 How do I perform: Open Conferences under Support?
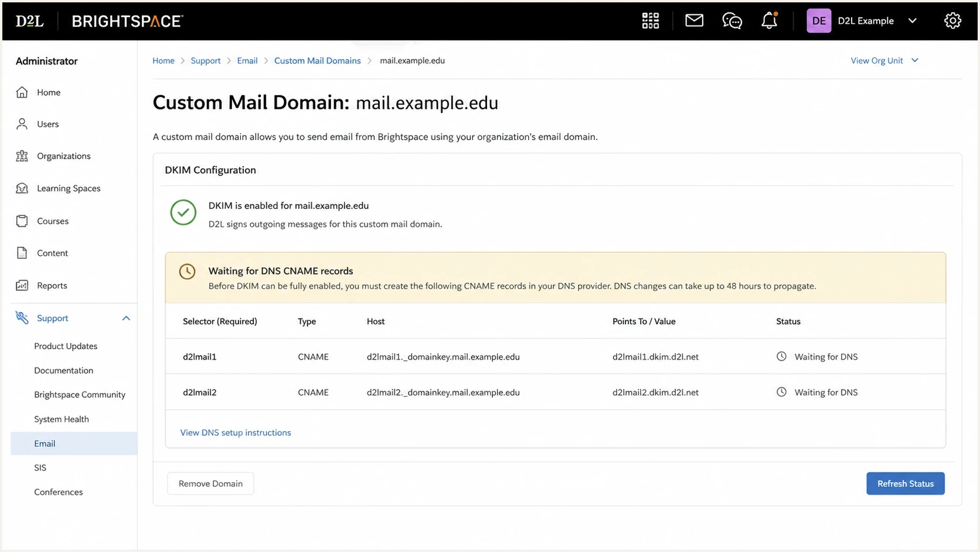click(x=59, y=492)
